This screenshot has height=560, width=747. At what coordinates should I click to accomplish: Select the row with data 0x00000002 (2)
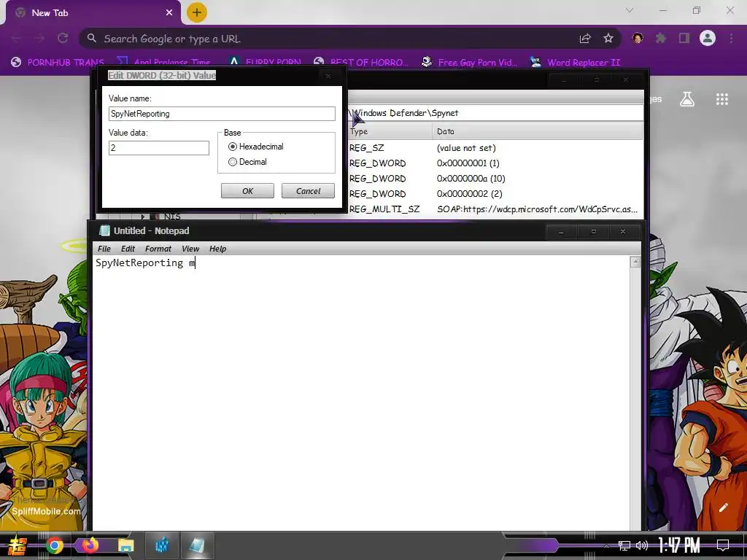pyautogui.click(x=495, y=194)
